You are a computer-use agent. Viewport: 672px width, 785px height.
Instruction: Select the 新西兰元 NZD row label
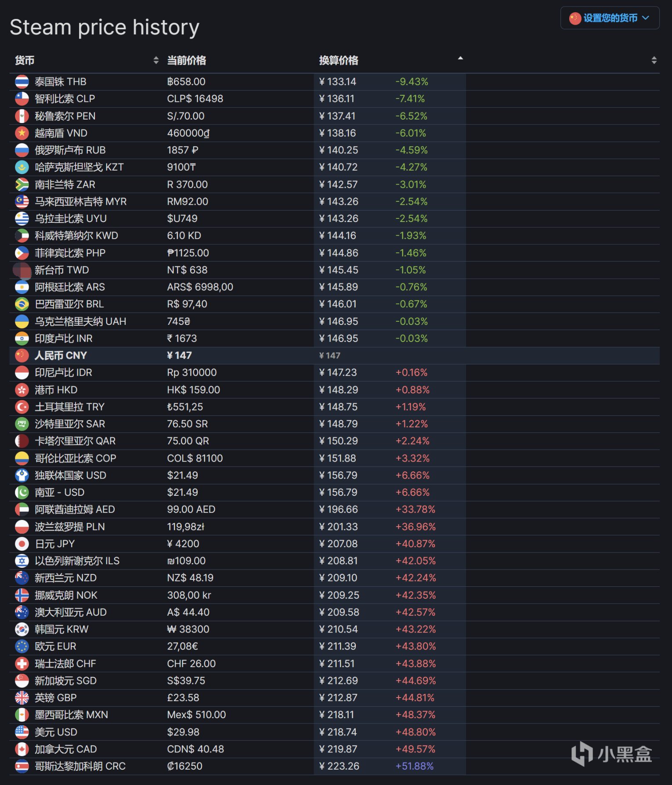point(66,578)
